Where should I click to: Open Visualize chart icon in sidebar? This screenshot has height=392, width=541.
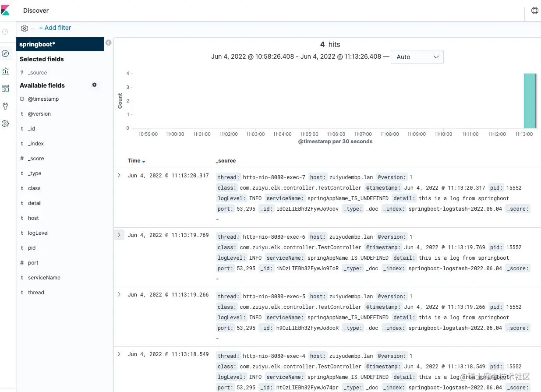(x=5, y=71)
